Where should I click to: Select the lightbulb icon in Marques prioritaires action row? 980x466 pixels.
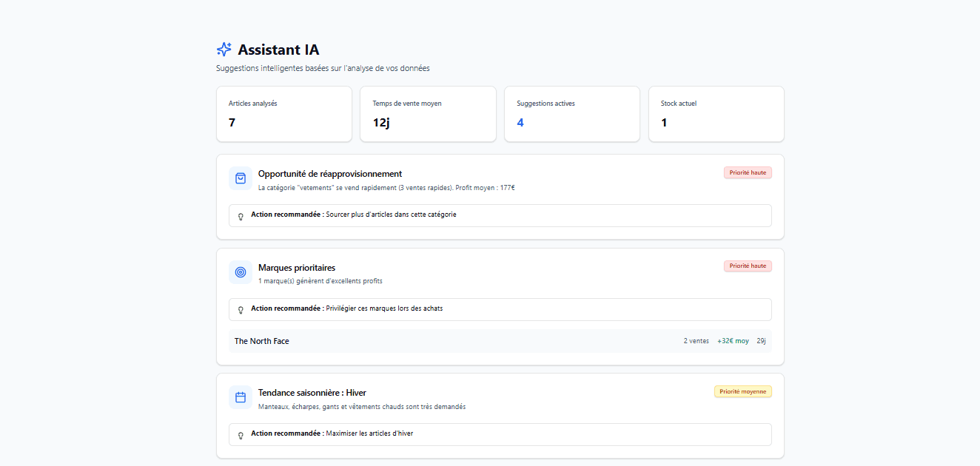click(240, 309)
